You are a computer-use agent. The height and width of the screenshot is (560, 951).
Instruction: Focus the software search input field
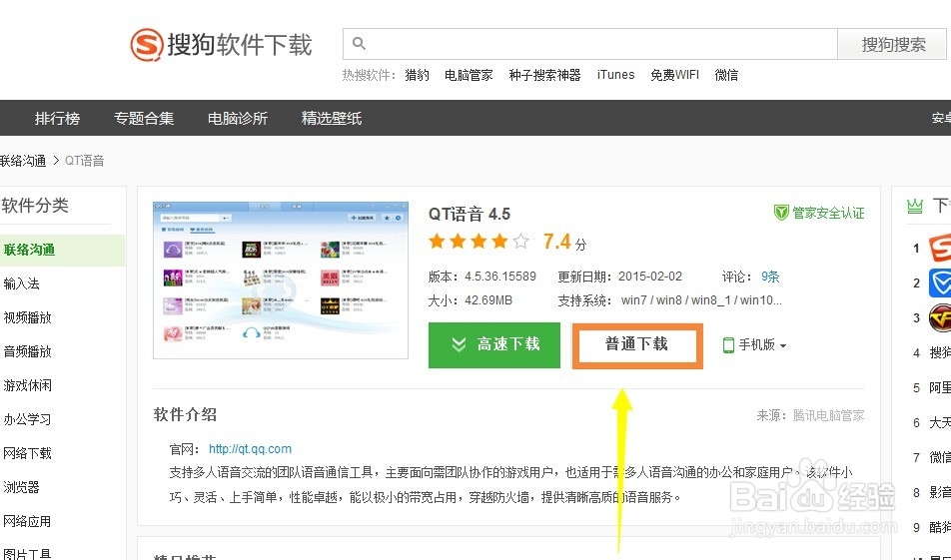(590, 44)
